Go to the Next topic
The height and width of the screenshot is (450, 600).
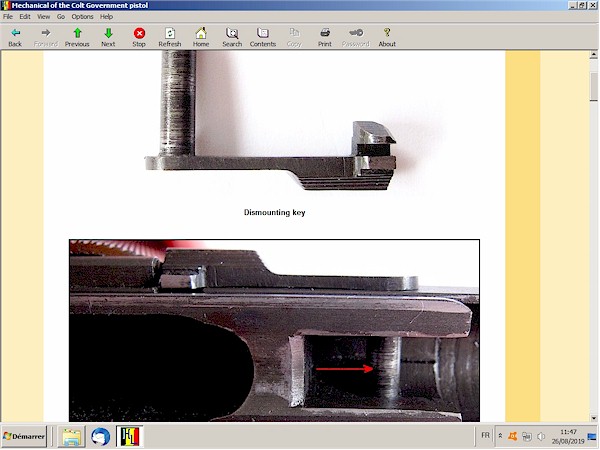[x=108, y=37]
